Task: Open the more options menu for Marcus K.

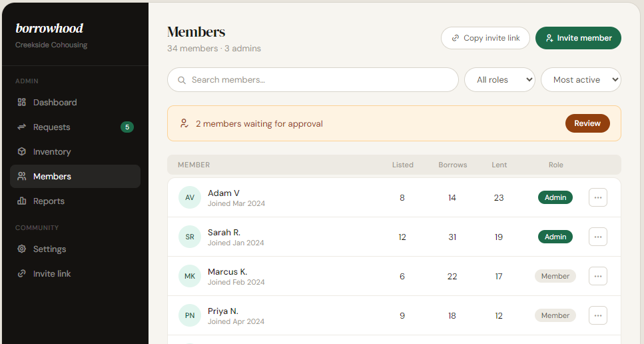Action: pos(598,276)
